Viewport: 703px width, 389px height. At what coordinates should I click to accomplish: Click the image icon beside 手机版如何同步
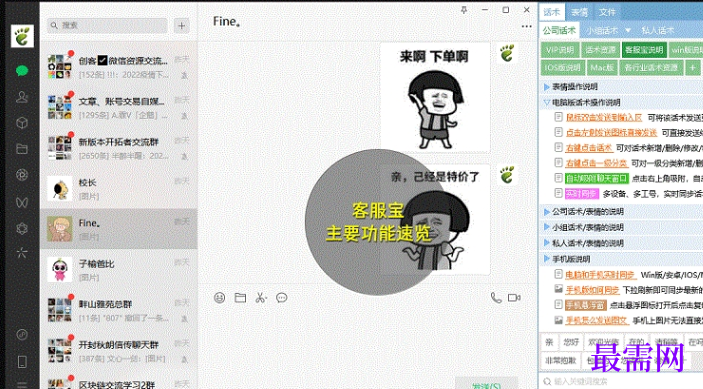pos(558,289)
